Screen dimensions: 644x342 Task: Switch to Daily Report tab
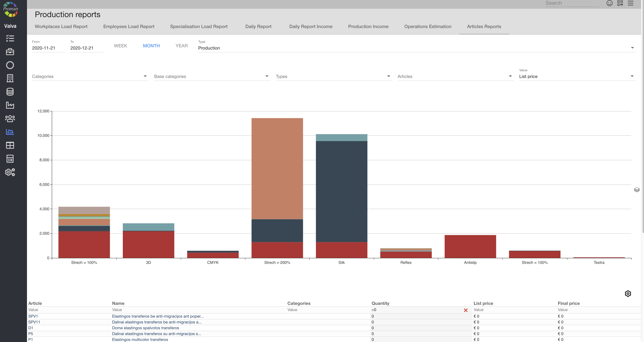pos(258,26)
